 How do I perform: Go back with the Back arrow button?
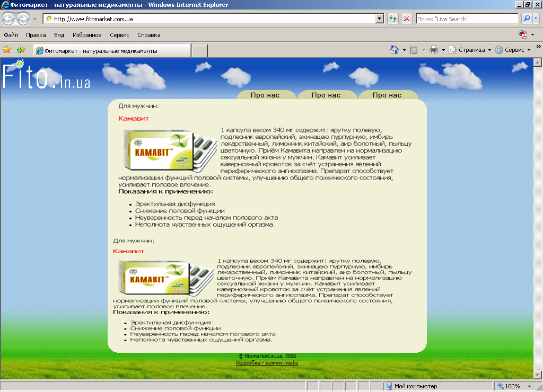pyautogui.click(x=8, y=19)
